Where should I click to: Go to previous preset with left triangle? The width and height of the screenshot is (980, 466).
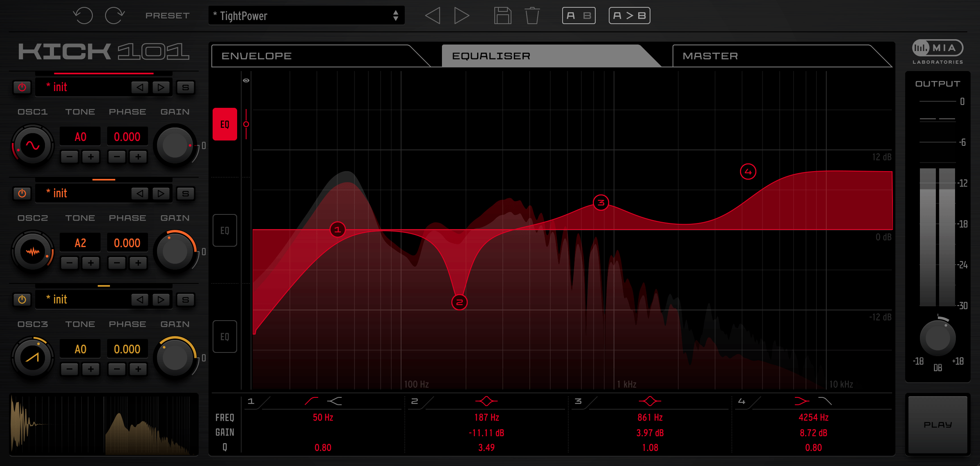click(x=433, y=16)
